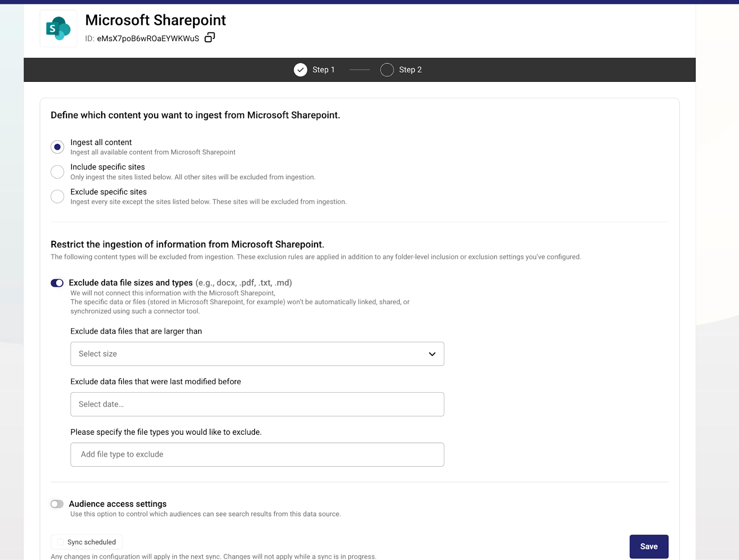Choose Include specific sites option
Viewport: 739px width, 560px height.
(x=57, y=172)
